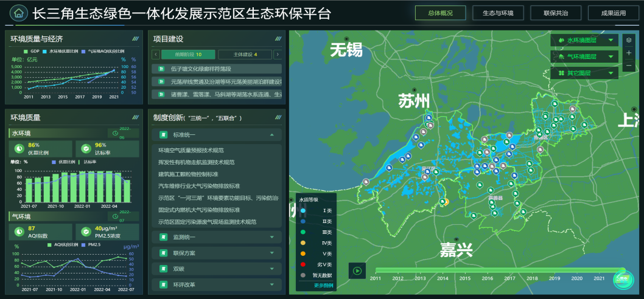The width and height of the screenshot is (644, 299).
Task: Zoom out on the map with minus
Action: click(x=629, y=66)
